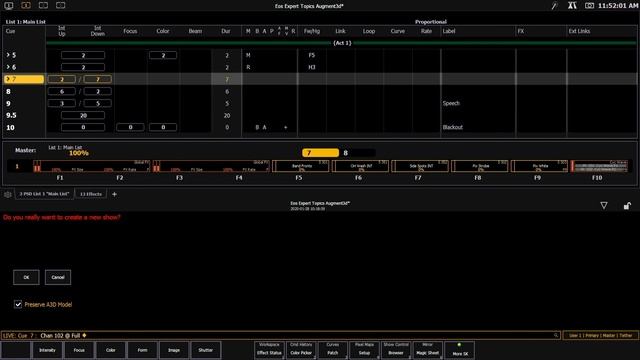Click the Side Spots INT fader F7

tap(420, 166)
